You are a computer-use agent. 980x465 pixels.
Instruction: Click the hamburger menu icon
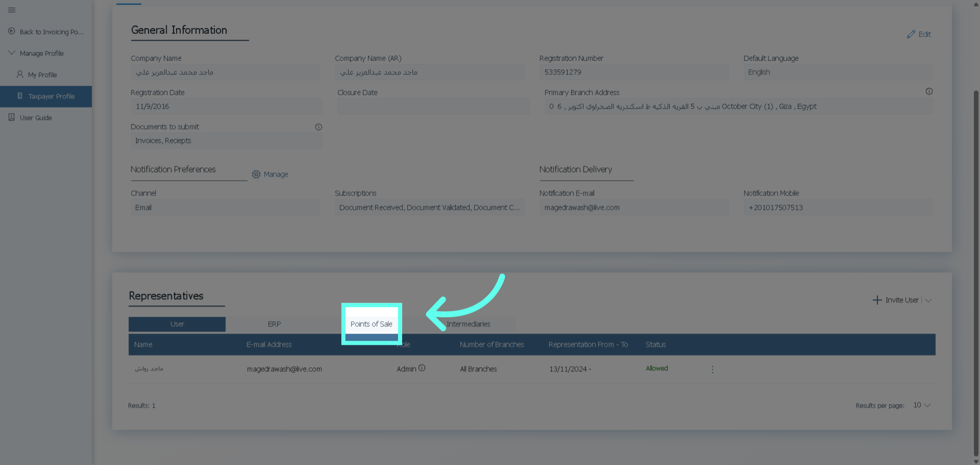11,10
